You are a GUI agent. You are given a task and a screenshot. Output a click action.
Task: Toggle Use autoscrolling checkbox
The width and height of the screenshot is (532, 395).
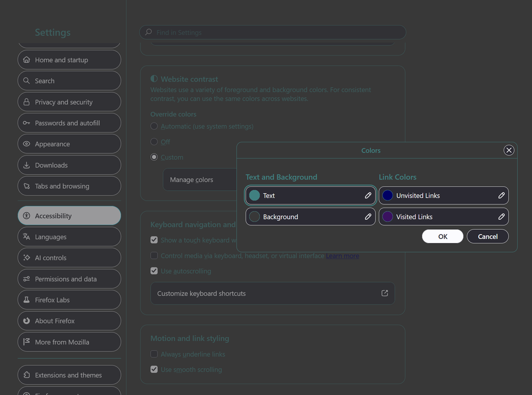pos(154,271)
